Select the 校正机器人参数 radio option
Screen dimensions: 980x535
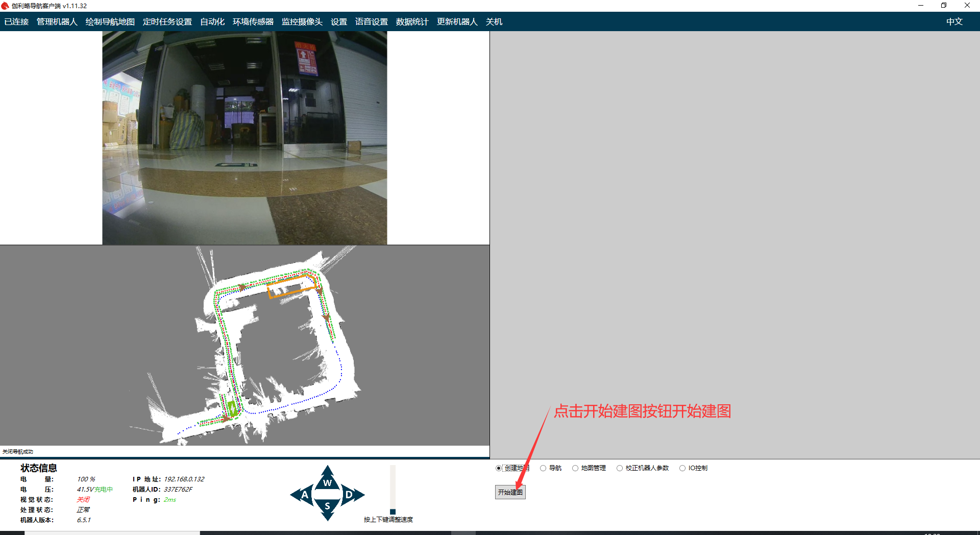click(x=620, y=468)
